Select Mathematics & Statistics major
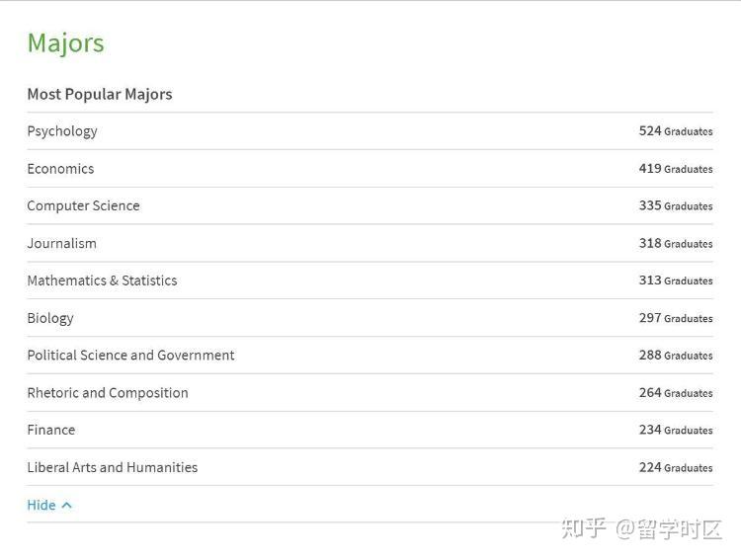This screenshot has width=741, height=560. tap(102, 281)
